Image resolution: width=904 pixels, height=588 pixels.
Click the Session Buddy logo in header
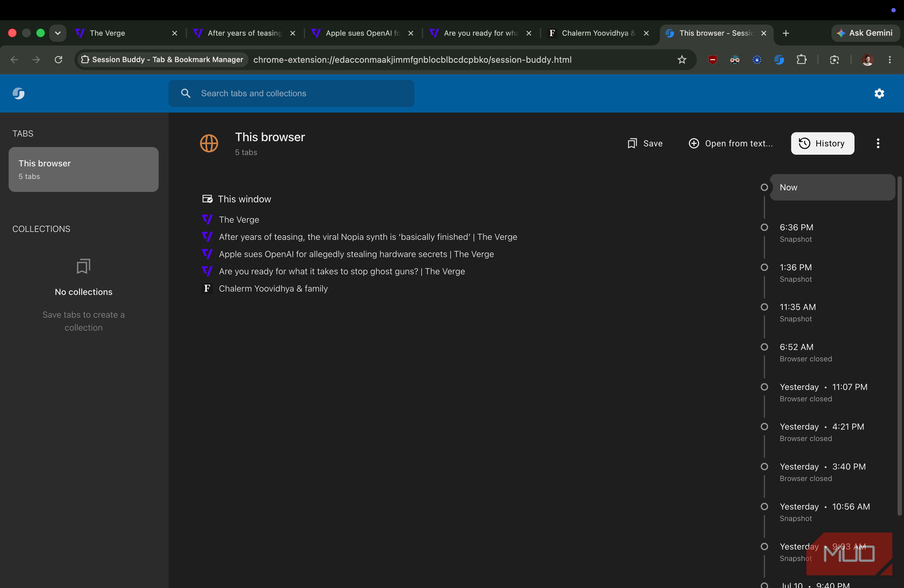pos(18,93)
